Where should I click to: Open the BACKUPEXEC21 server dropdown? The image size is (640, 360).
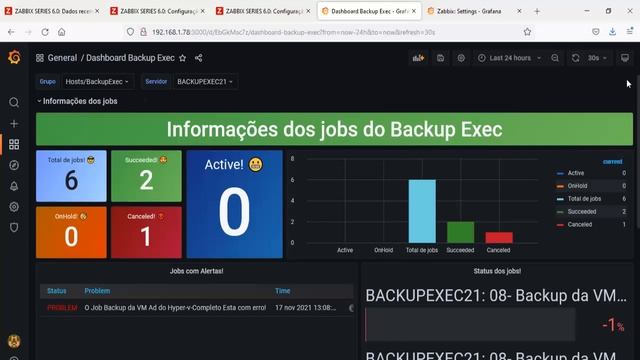coord(204,82)
